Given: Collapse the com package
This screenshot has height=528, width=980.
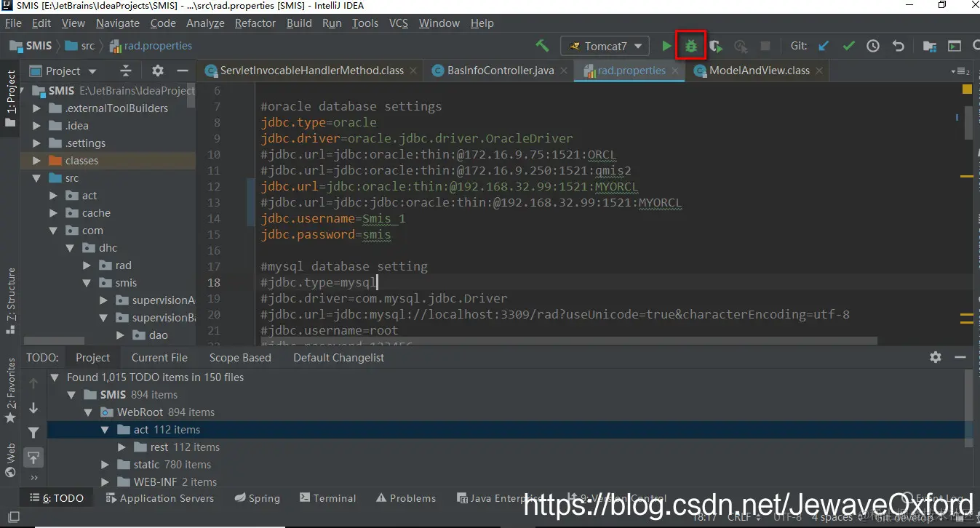Looking at the screenshot, I should [53, 231].
